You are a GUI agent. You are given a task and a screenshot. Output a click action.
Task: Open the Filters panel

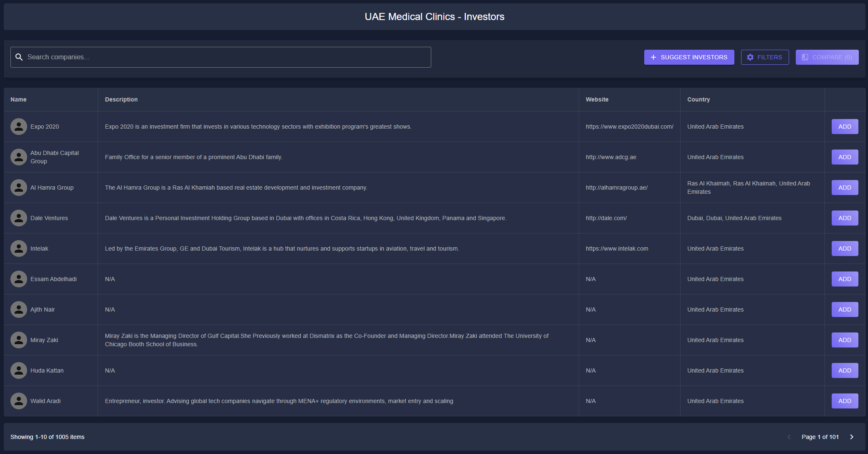(x=764, y=57)
